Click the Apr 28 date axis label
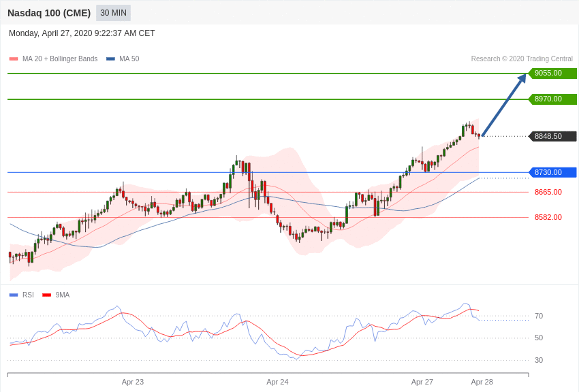The width and height of the screenshot is (579, 392). coord(482,382)
